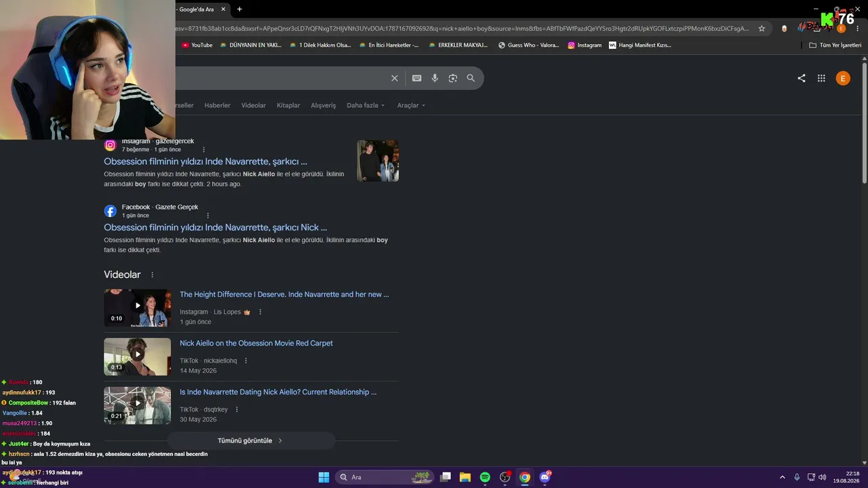
Task: Open more options for the Facebook Gazete Gerçek result
Action: 208,216
